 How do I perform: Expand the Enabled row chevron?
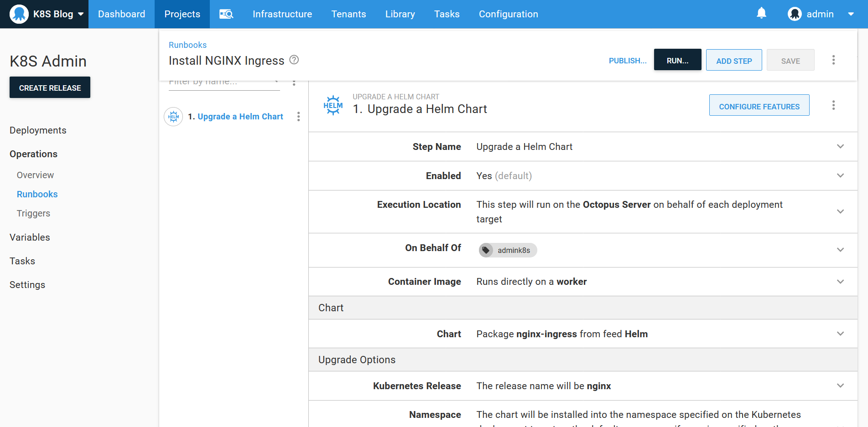coord(840,176)
